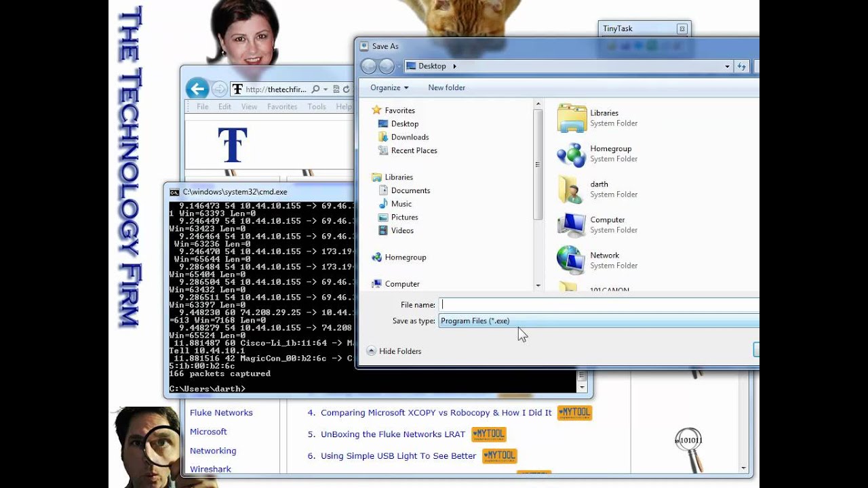Screen dimensions: 868x488
Task: Open the Tools menu in Internet Explorer
Action: pyautogui.click(x=317, y=106)
